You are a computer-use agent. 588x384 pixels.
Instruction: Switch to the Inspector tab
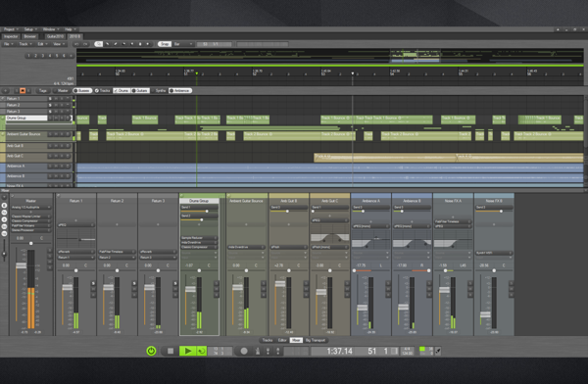point(11,36)
